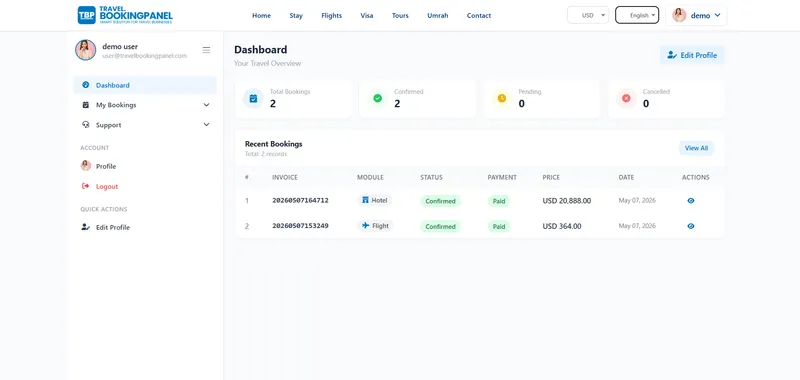Click View All recent bookings

[696, 148]
